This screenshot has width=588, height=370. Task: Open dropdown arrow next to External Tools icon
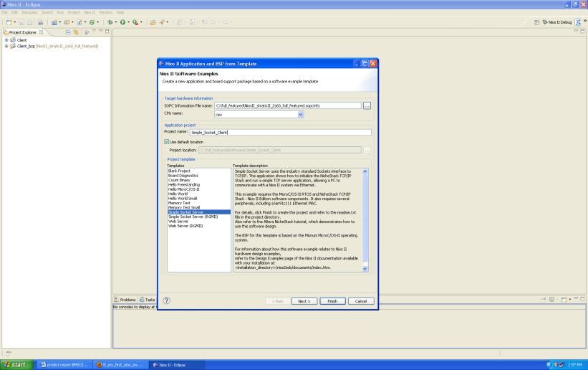pyautogui.click(x=141, y=22)
